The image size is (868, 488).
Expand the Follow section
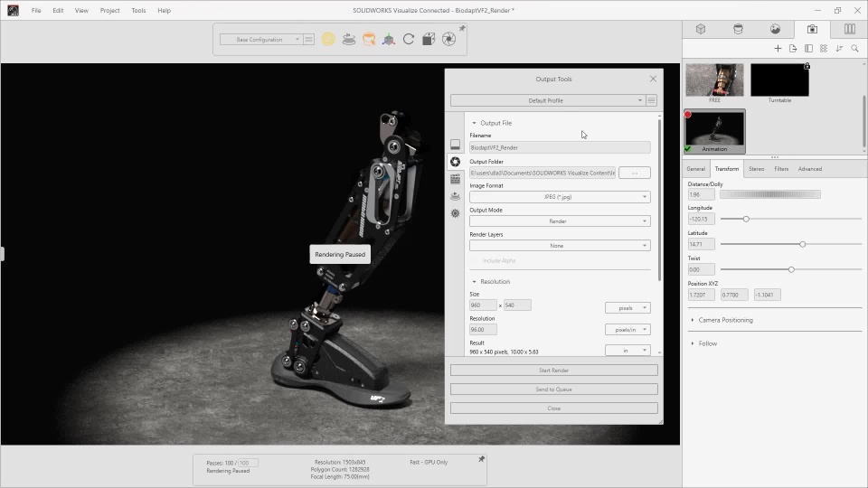(693, 343)
